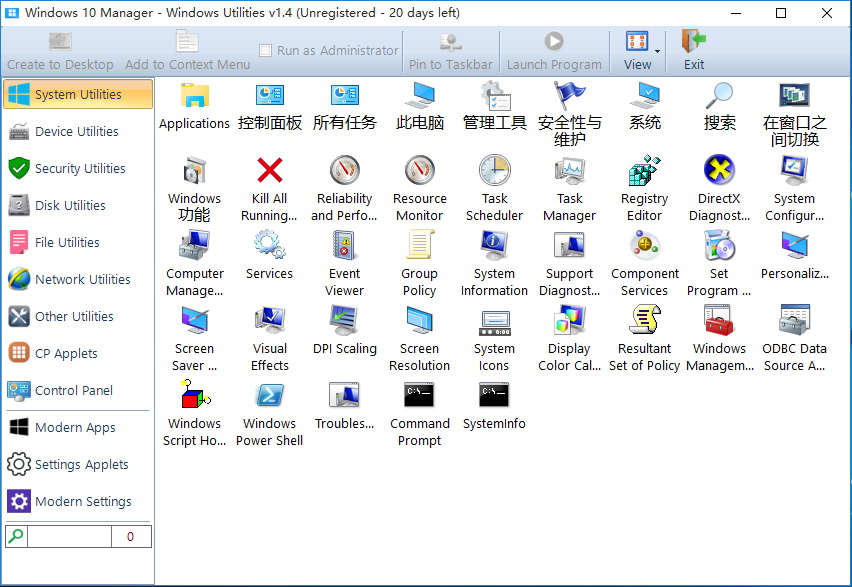The image size is (852, 587).
Task: Open Resultant Set of Policy icon
Action: [644, 319]
